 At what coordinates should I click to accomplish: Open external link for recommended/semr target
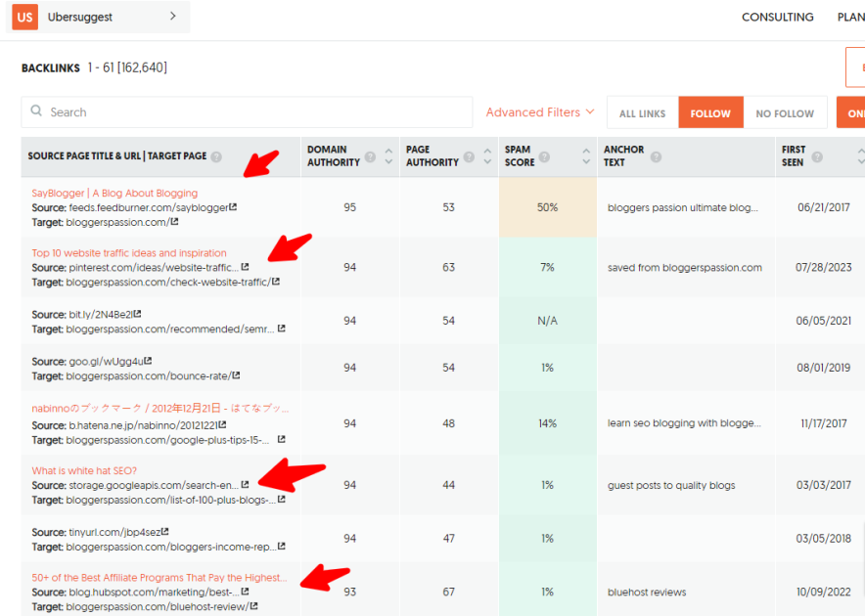click(282, 329)
